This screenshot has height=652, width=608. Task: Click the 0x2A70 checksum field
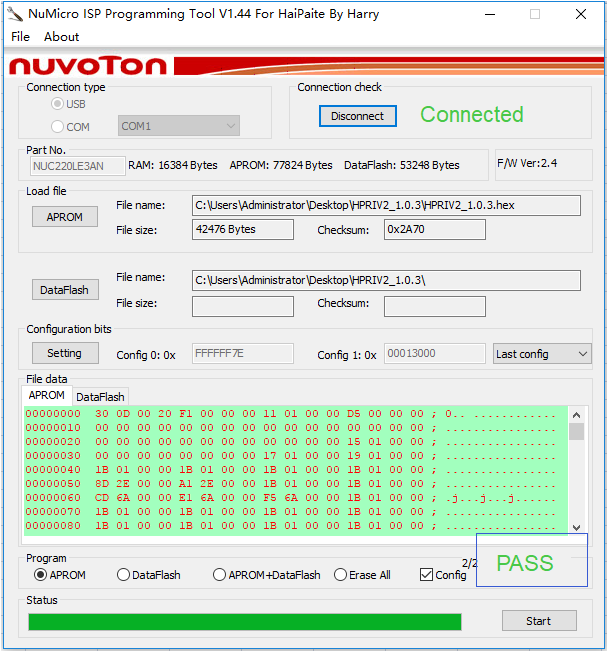[435, 230]
